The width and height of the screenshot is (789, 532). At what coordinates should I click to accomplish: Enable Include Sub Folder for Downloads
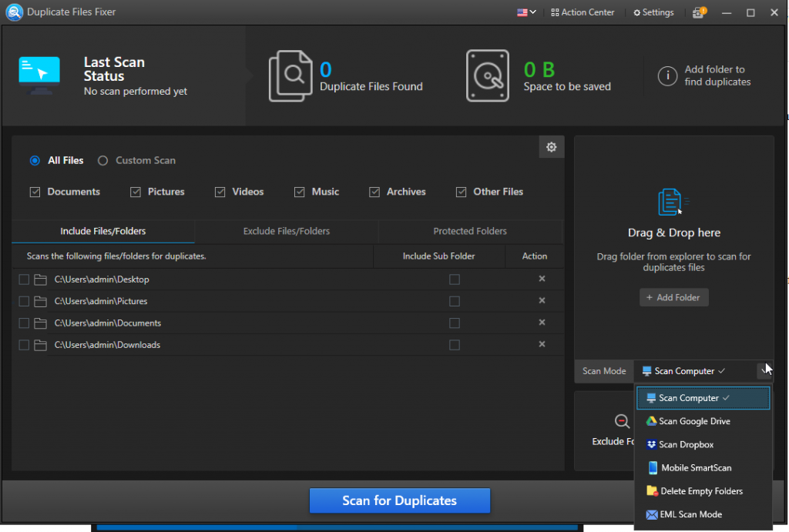click(455, 345)
